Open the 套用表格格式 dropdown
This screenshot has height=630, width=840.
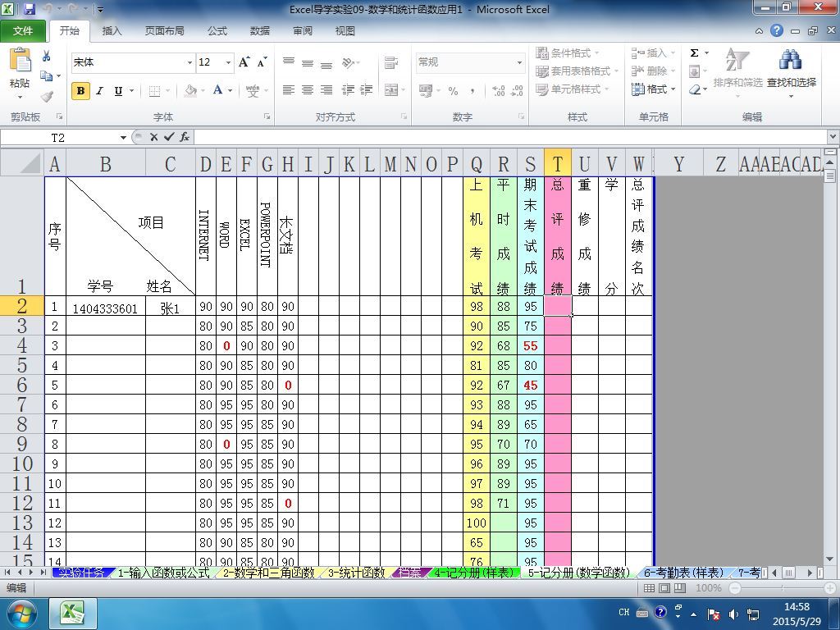tap(577, 71)
